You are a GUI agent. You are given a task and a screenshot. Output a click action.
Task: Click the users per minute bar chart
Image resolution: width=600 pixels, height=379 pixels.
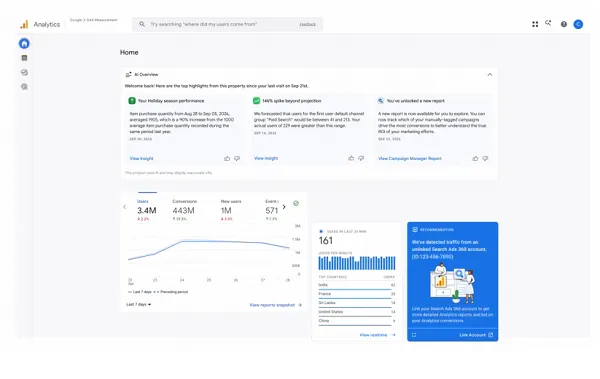point(357,263)
